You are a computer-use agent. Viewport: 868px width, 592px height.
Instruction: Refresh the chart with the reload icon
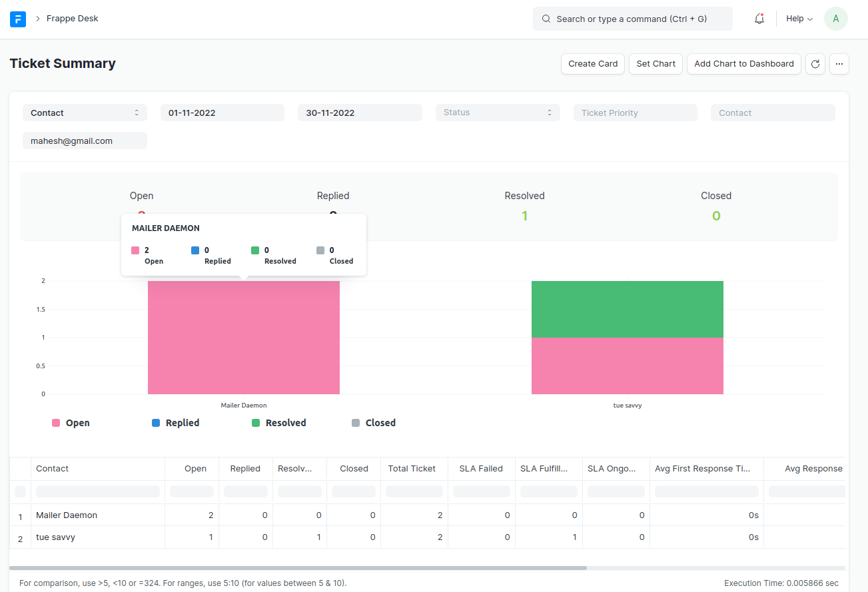click(815, 63)
